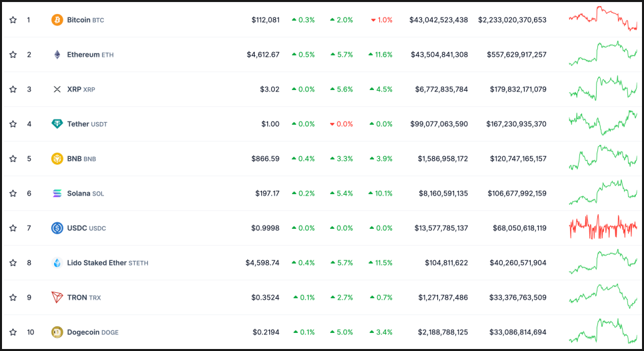Click USDC market cap $68,050,618,119
644x351 pixels.
519,228
